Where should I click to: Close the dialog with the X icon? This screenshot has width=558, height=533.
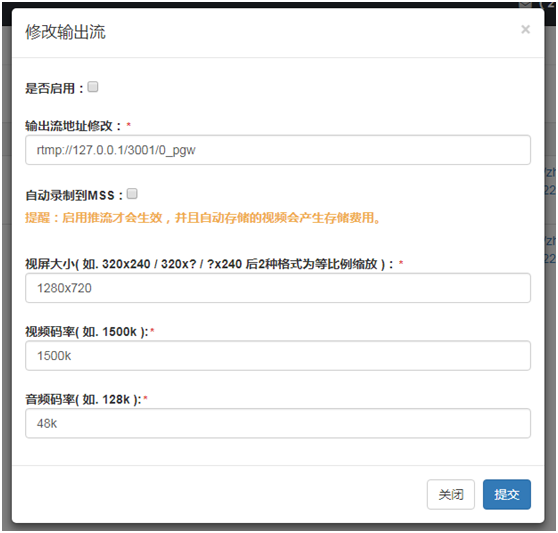click(525, 30)
